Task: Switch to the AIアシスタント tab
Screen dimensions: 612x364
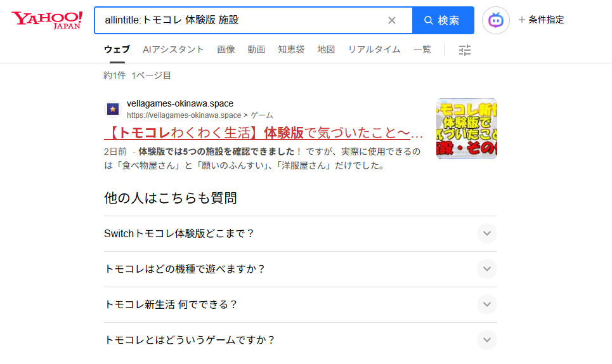Action: point(173,49)
